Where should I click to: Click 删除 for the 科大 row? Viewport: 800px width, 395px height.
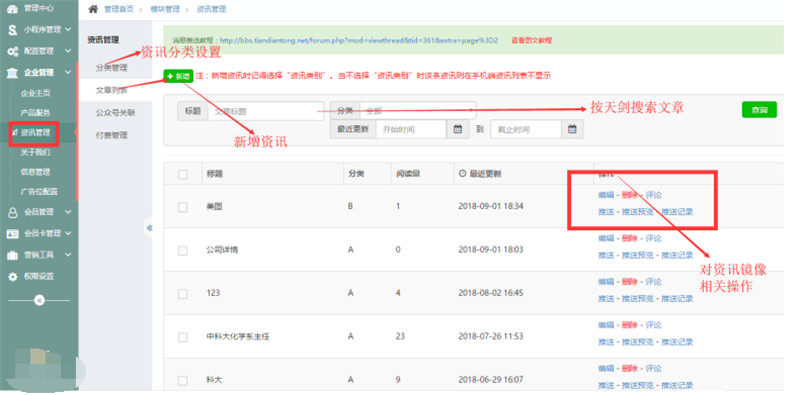coord(630,368)
